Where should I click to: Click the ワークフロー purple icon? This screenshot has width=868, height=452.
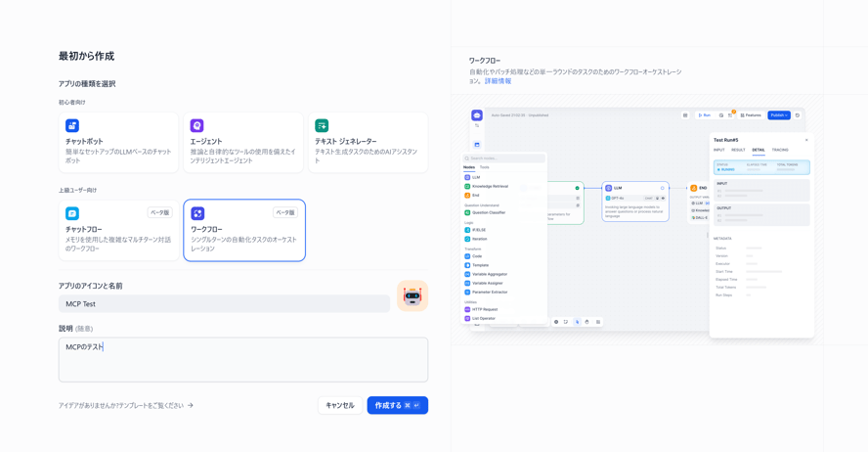coord(197,213)
